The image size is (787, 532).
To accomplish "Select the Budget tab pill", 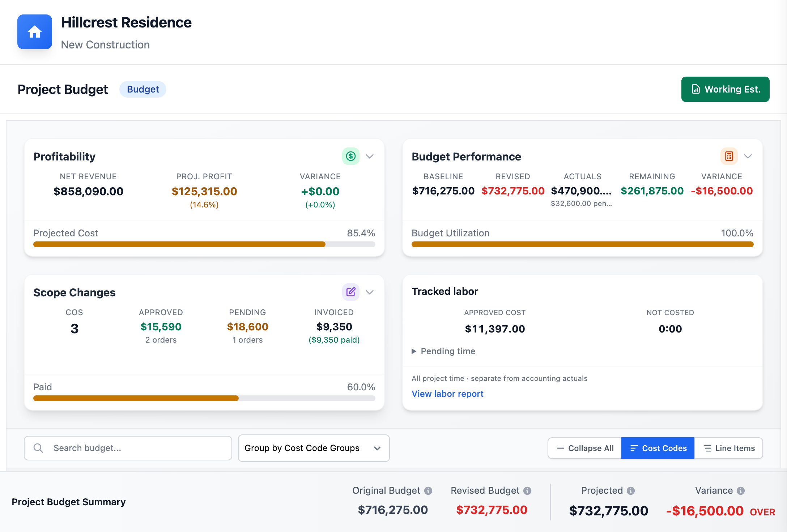I will 143,89.
